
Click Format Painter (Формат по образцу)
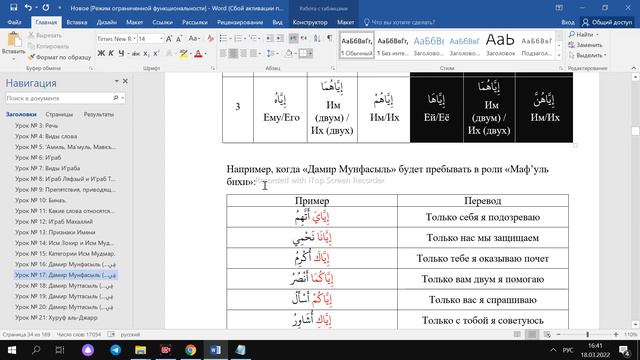click(60, 57)
